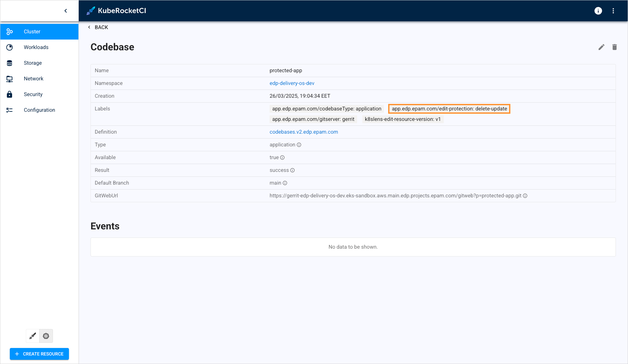Expand the Network sidebar section

click(33, 79)
